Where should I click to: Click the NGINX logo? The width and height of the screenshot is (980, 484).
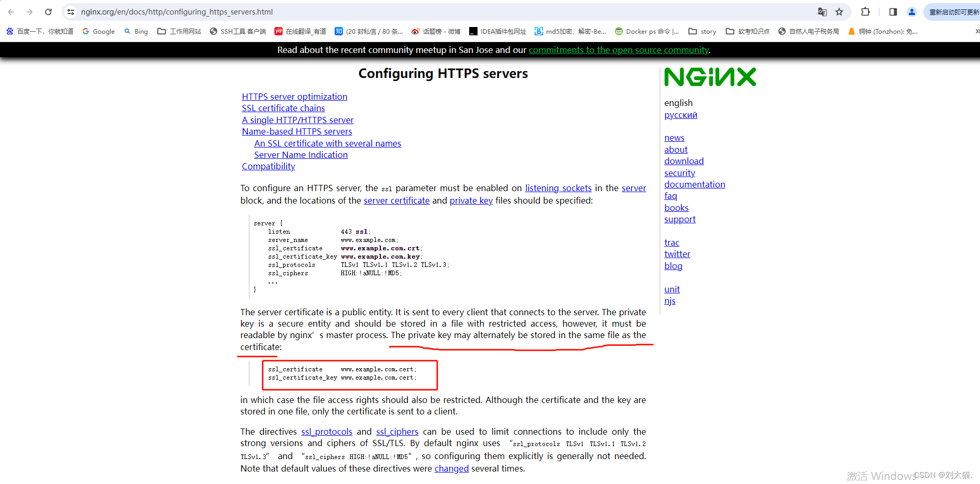tap(710, 77)
